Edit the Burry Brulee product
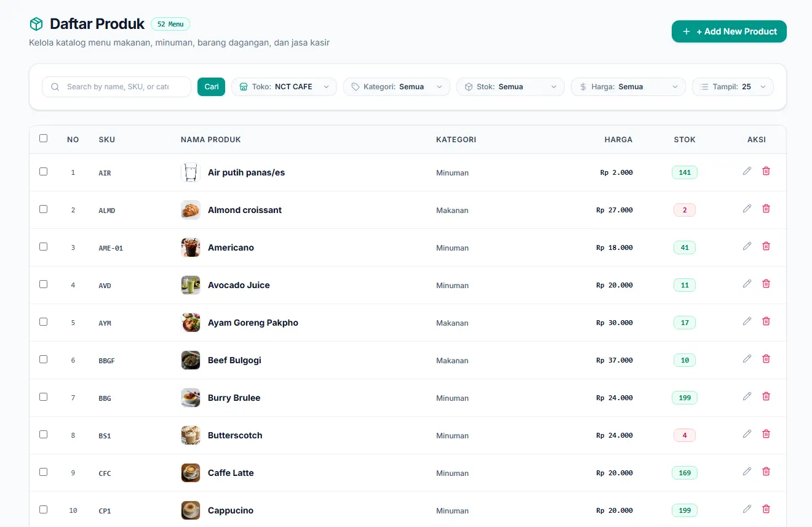 pos(747,396)
